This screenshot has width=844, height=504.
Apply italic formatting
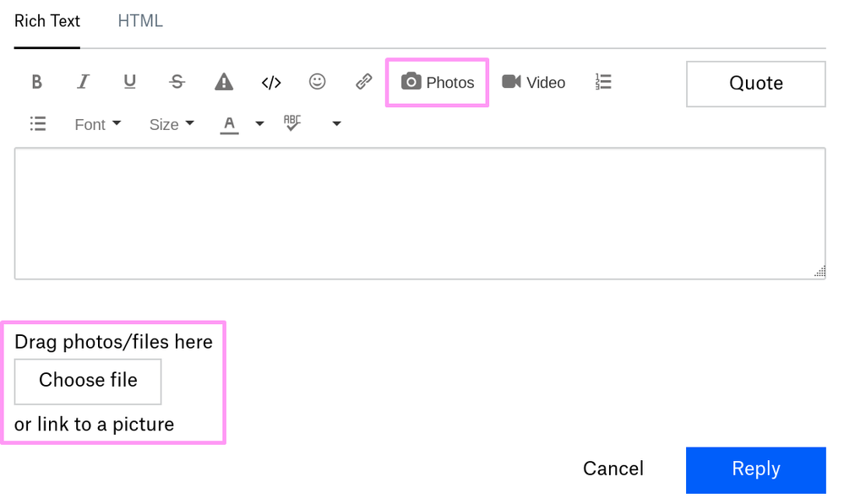tap(83, 82)
